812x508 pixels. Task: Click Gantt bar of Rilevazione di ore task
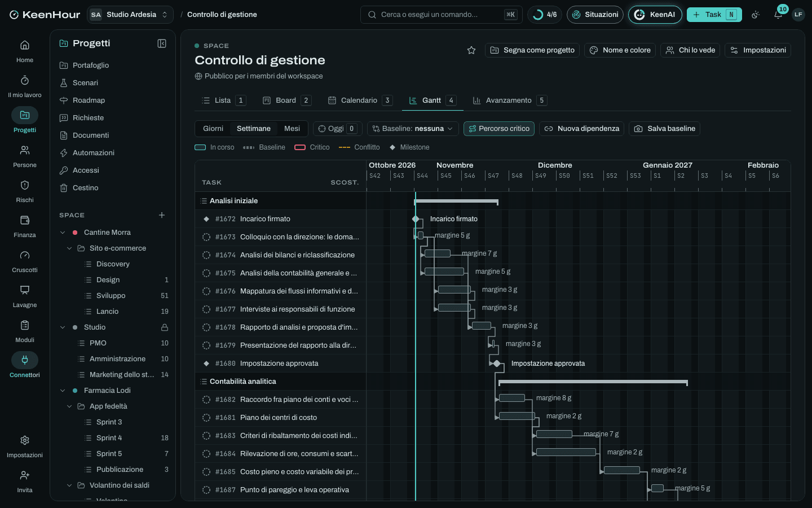coord(566,452)
